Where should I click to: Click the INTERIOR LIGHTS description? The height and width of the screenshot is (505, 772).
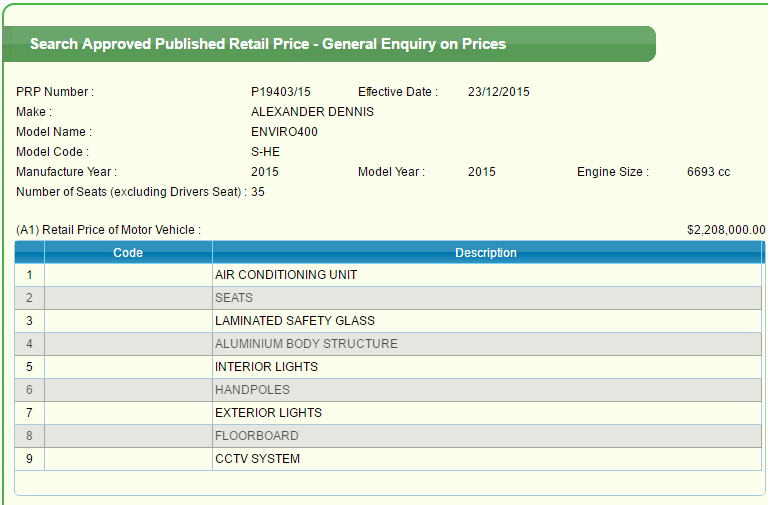pyautogui.click(x=266, y=367)
